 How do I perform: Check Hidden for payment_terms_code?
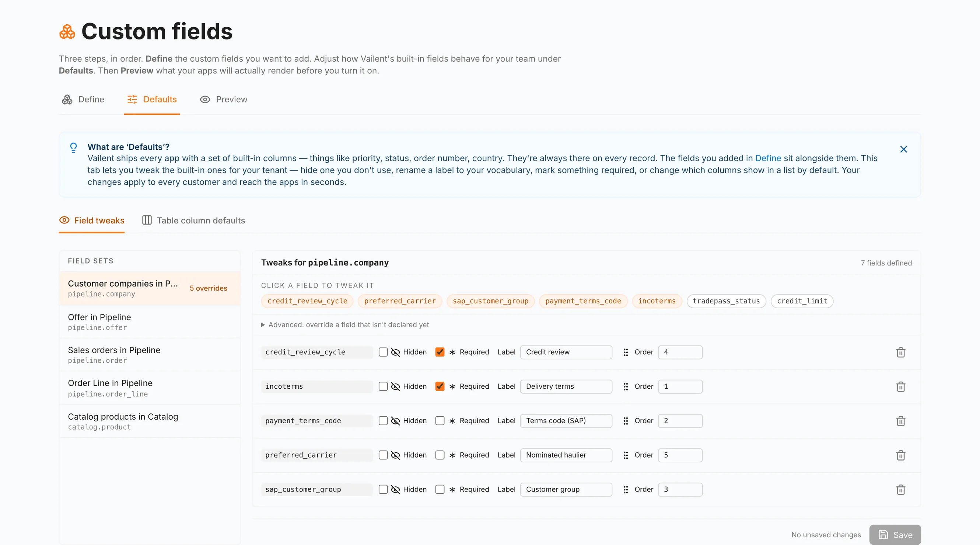(x=383, y=420)
